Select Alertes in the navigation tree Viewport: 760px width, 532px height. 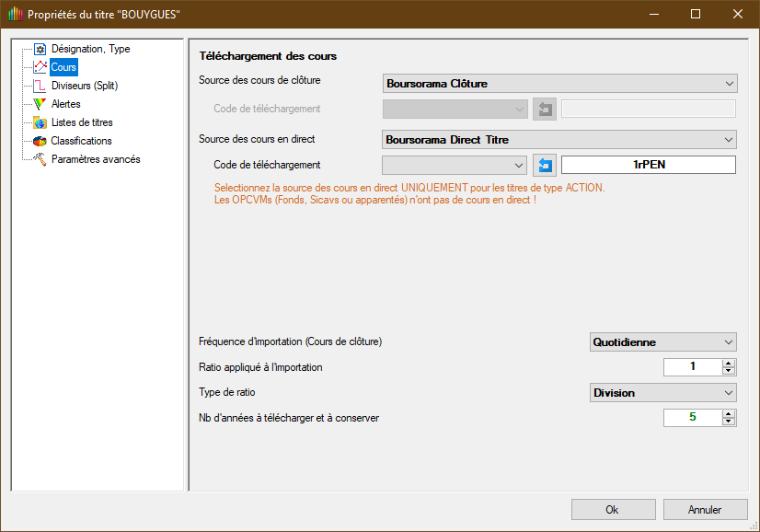(65, 104)
